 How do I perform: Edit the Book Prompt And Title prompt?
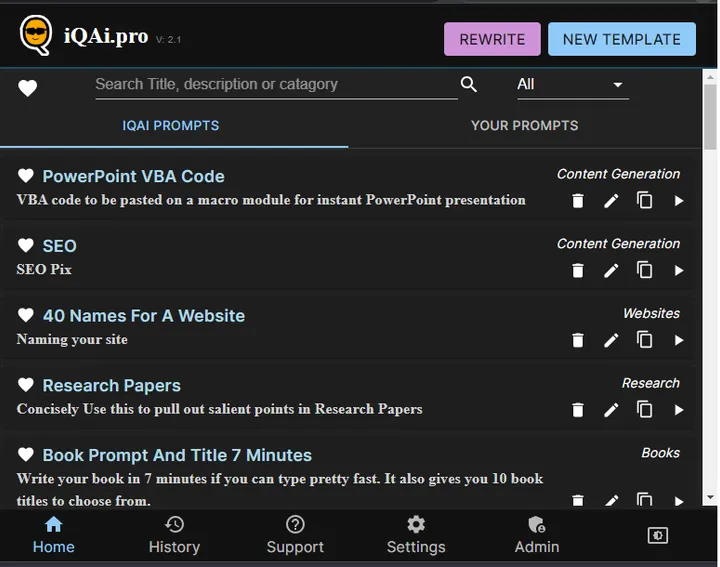(611, 500)
